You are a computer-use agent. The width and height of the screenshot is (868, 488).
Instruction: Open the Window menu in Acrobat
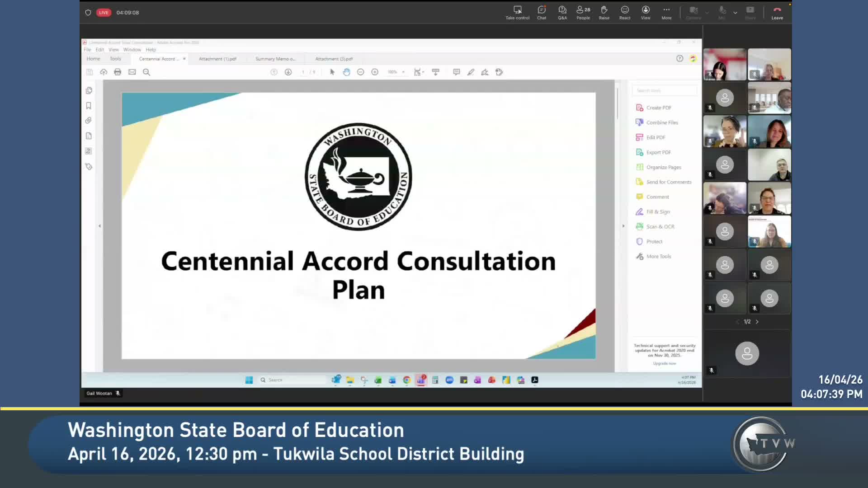tap(132, 50)
